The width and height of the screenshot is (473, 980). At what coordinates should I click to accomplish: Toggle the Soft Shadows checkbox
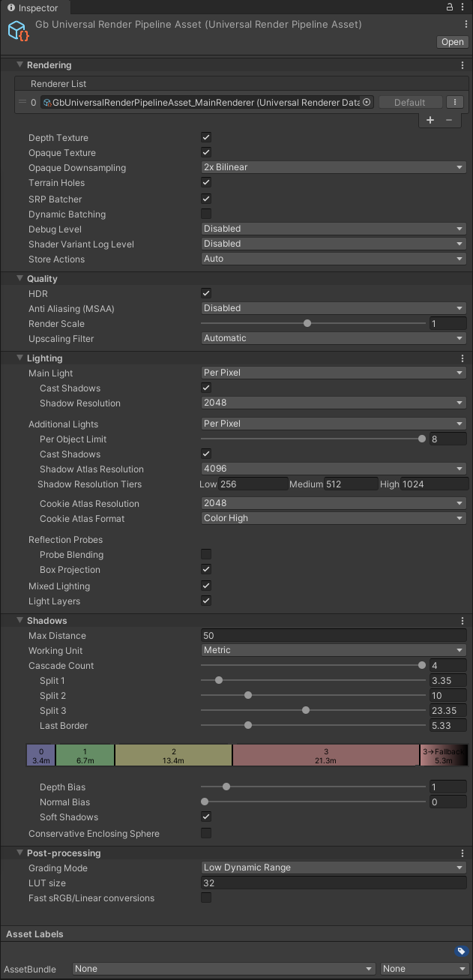point(206,817)
